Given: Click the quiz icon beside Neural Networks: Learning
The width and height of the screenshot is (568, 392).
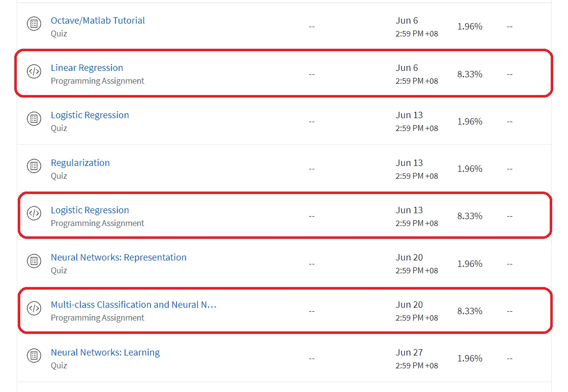Looking at the screenshot, I should pos(34,356).
